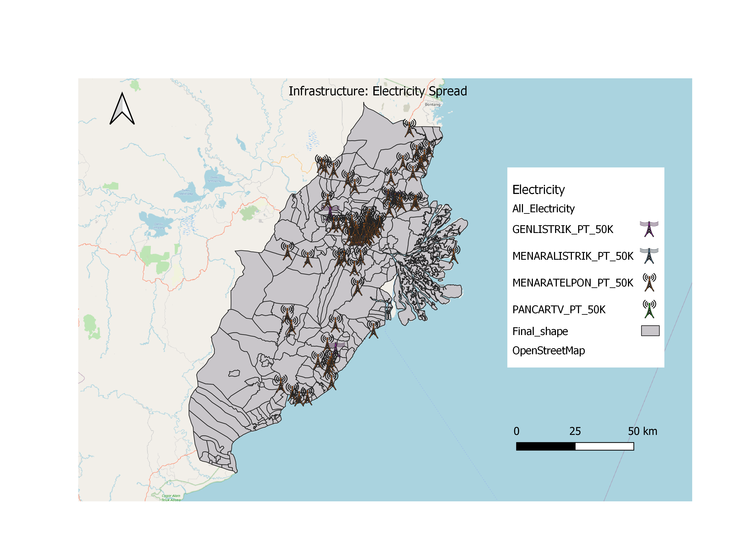Click the northernmost tower symbol near Bontang
Image resolution: width=756 pixels, height=535 pixels.
(409, 129)
